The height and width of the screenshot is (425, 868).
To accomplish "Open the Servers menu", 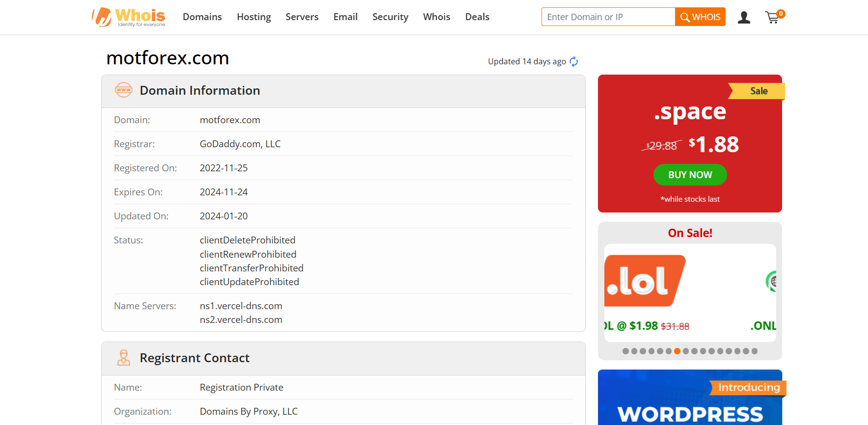I will tap(302, 17).
